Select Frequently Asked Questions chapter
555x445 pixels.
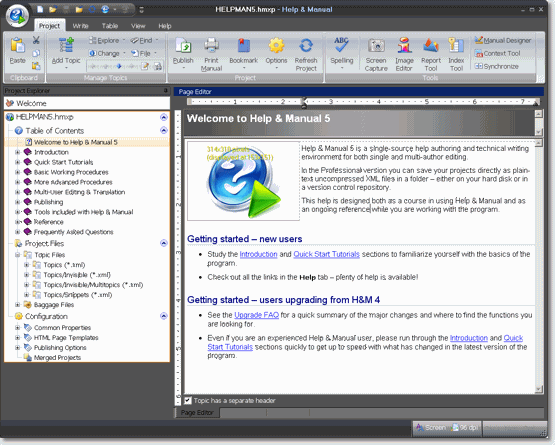point(73,232)
